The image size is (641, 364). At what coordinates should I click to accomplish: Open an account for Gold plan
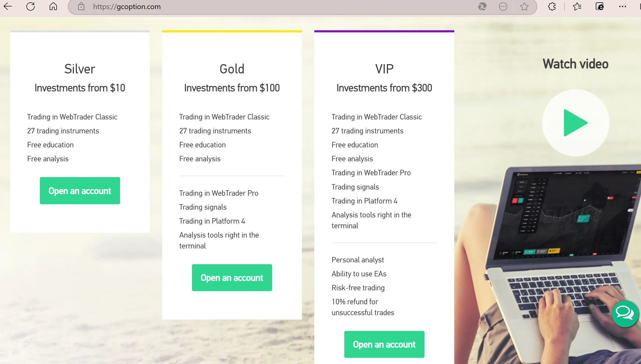232,278
